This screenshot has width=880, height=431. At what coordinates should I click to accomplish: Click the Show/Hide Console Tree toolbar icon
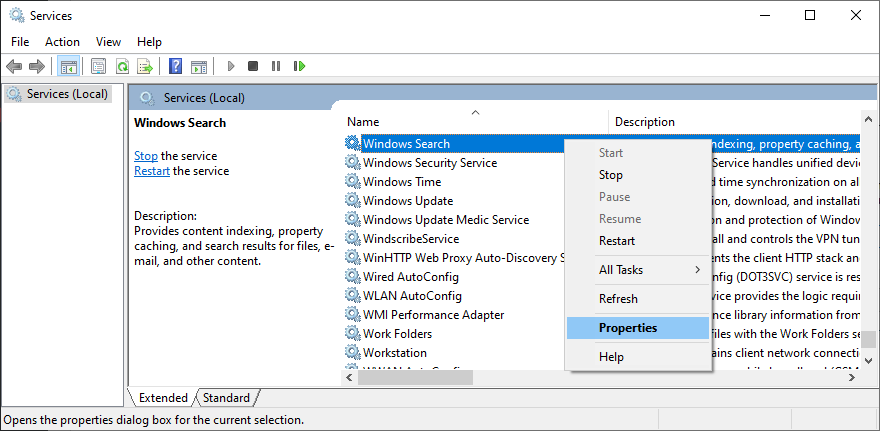68,66
